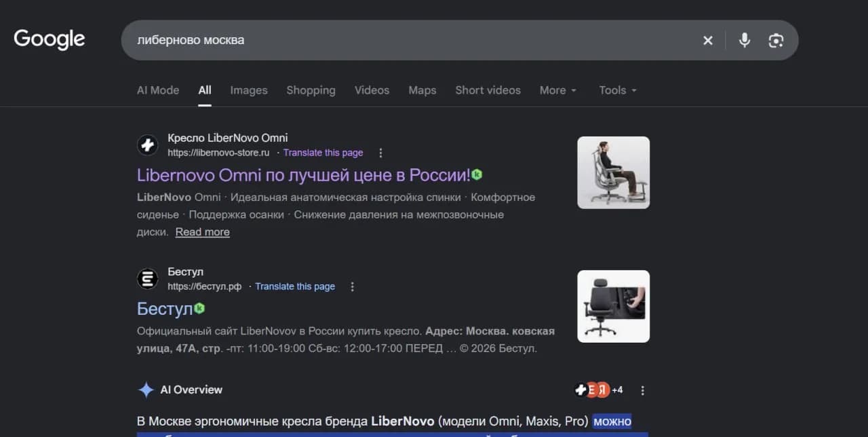Open the Бестул result title link
The width and height of the screenshot is (868, 437).
pyautogui.click(x=165, y=309)
